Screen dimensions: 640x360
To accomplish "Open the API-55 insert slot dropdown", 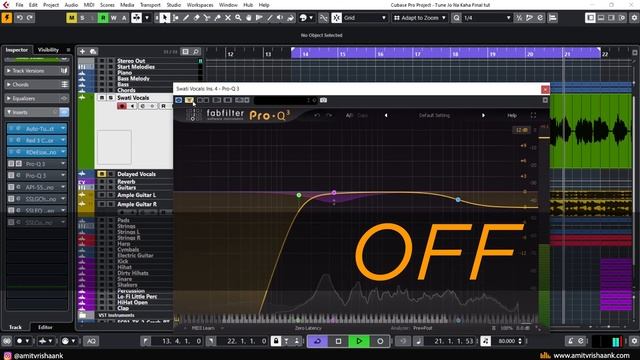I will coord(63,187).
